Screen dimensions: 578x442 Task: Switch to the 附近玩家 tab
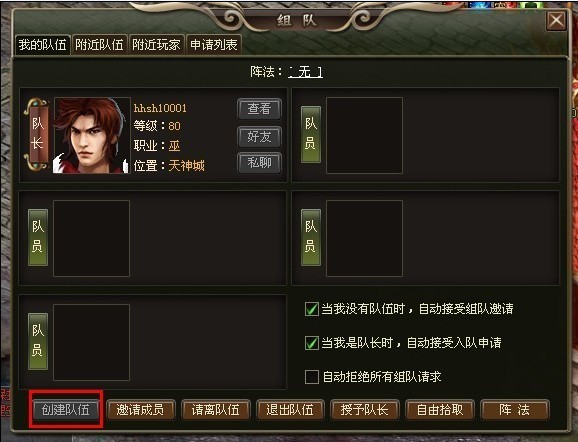tap(156, 45)
